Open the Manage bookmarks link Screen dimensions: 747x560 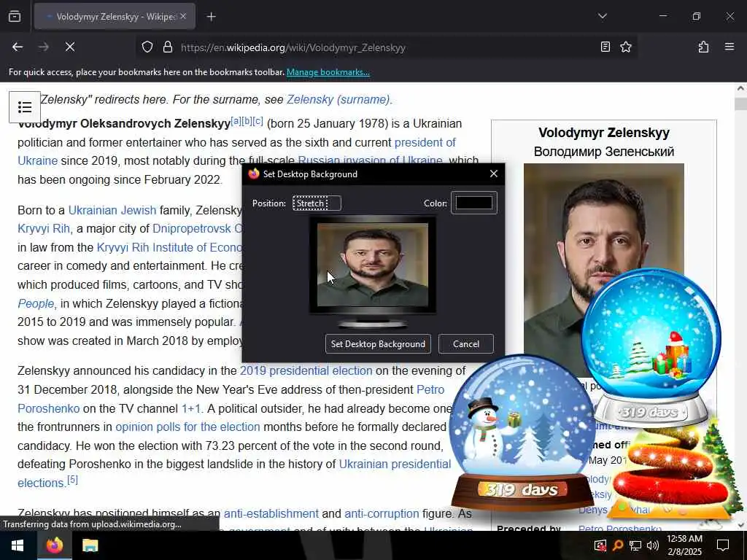(x=328, y=72)
